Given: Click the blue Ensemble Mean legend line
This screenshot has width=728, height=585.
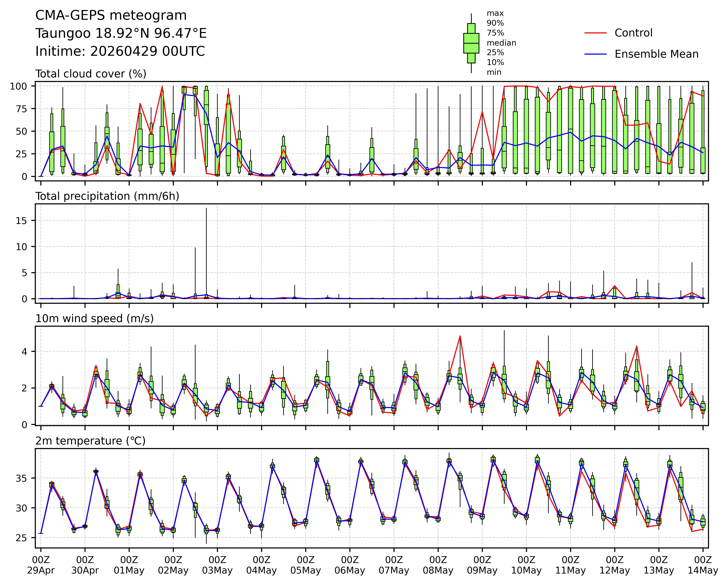Looking at the screenshot, I should click(x=596, y=54).
